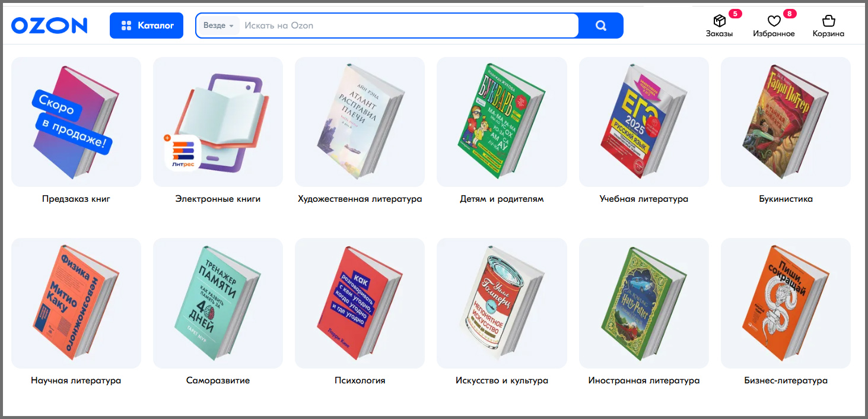This screenshot has width=868, height=419.
Task: Open Заказы box icon
Action: click(719, 21)
